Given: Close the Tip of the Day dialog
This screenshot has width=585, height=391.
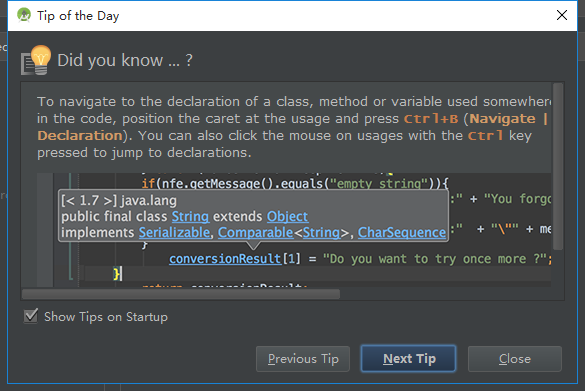Looking at the screenshot, I should pyautogui.click(x=561, y=15).
